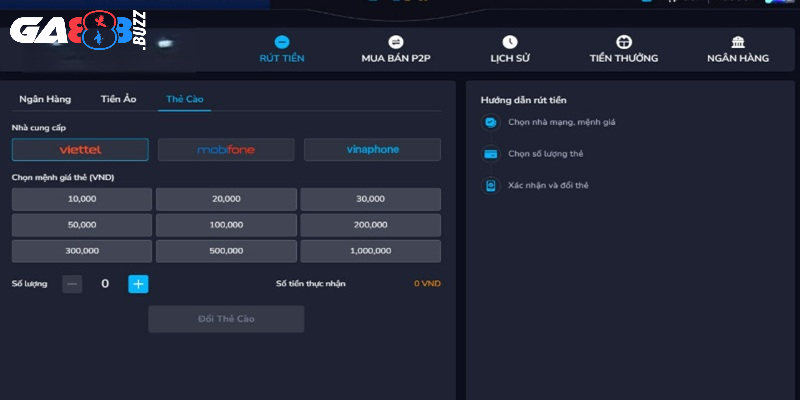Click the Đổi Thẻ Cào submit button
800x400 pixels.
coord(226,319)
